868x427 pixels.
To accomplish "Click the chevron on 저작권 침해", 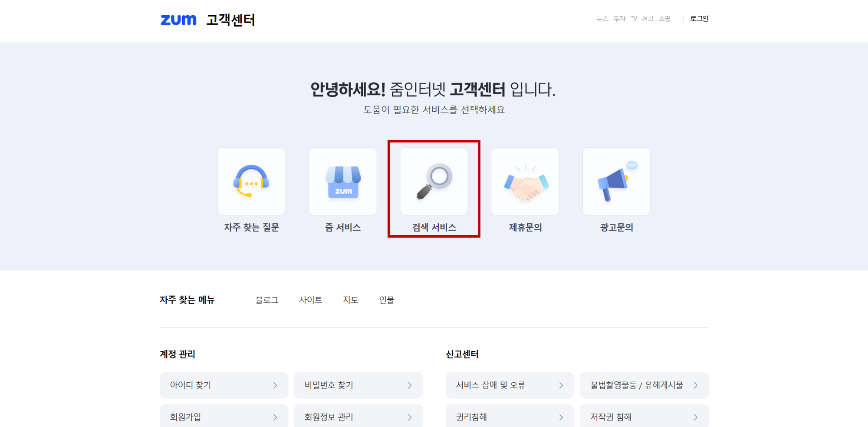I will pyautogui.click(x=696, y=417).
